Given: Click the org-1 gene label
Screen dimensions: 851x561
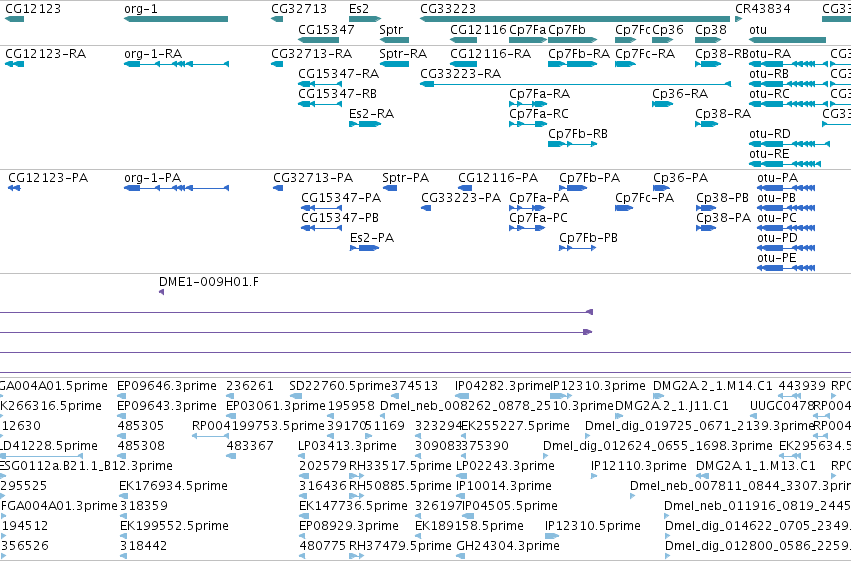Looking at the screenshot, I should coord(141,9).
